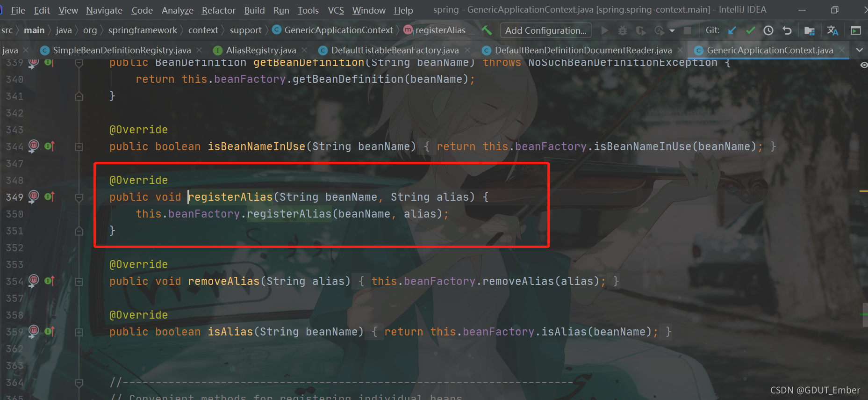Image resolution: width=868 pixels, height=400 pixels.
Task: Click Git Rollback undo arrow icon
Action: pyautogui.click(x=787, y=30)
